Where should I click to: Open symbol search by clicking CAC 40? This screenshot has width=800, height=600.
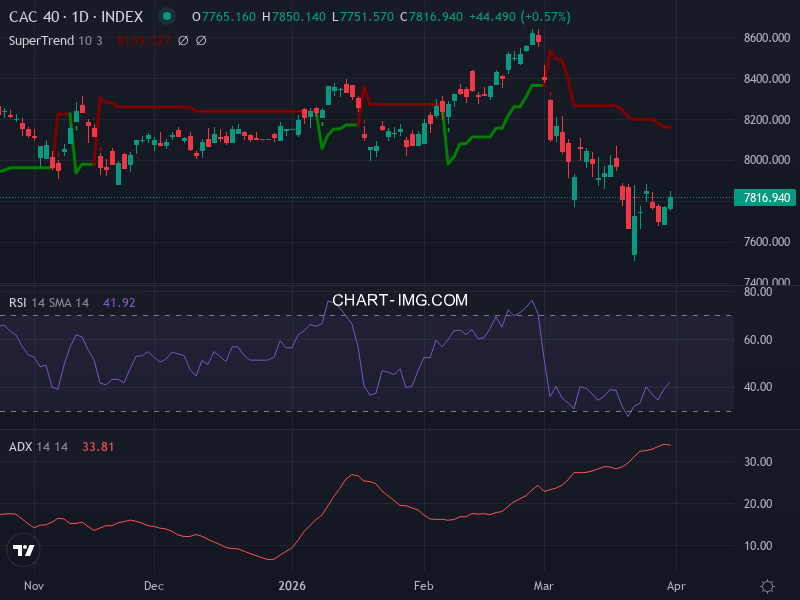[x=35, y=17]
